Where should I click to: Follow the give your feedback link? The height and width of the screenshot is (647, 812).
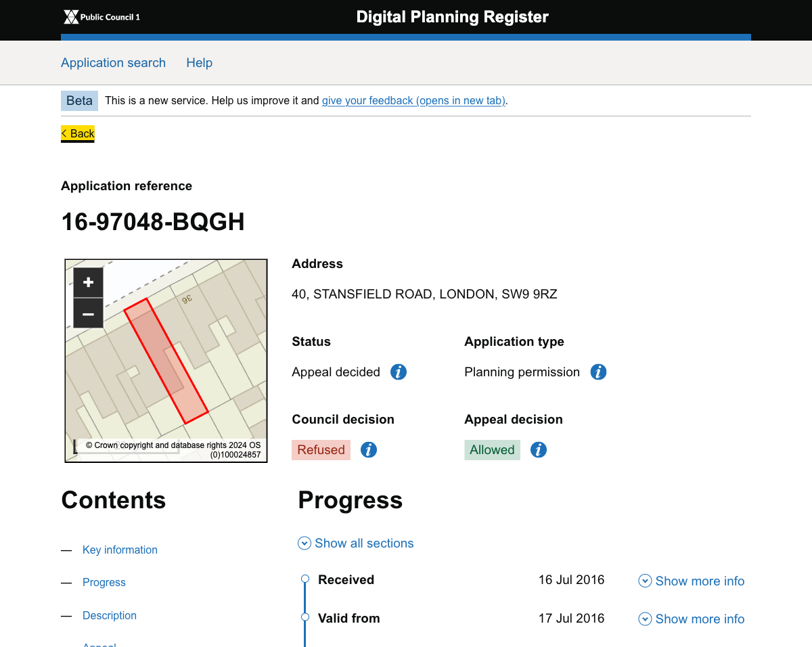click(413, 100)
